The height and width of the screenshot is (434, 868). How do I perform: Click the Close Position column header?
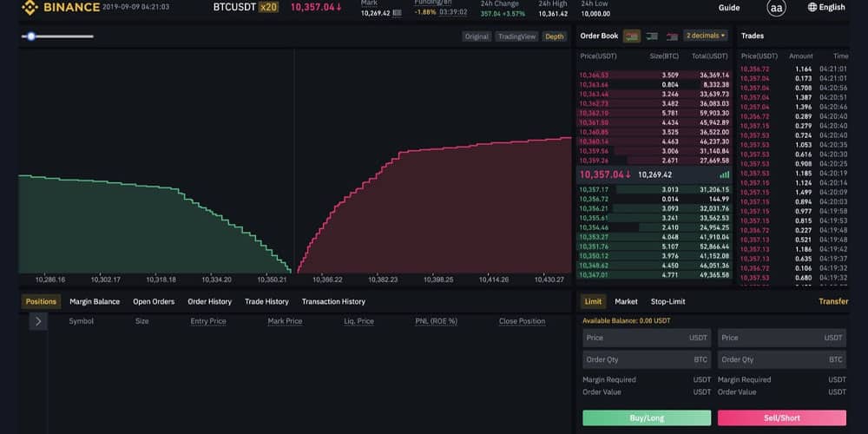pyautogui.click(x=522, y=321)
